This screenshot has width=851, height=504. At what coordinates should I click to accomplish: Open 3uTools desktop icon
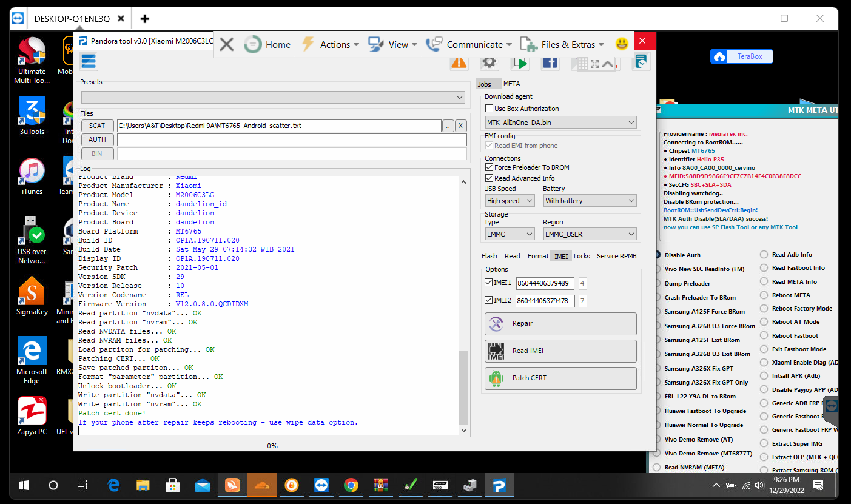coord(32,115)
